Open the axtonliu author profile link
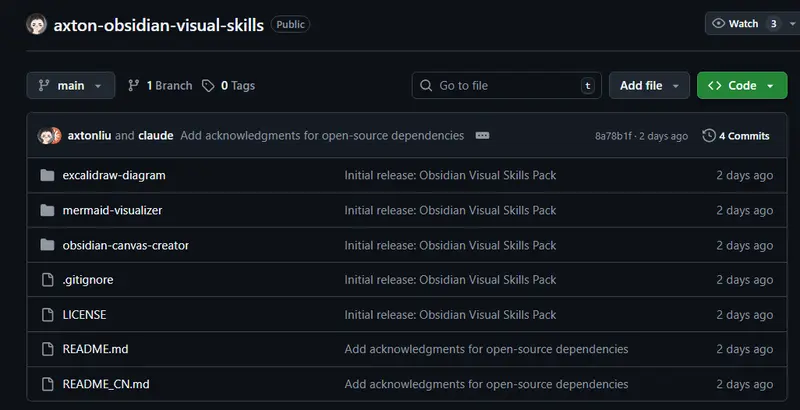Screen dimensions: 800x410 coord(89,136)
